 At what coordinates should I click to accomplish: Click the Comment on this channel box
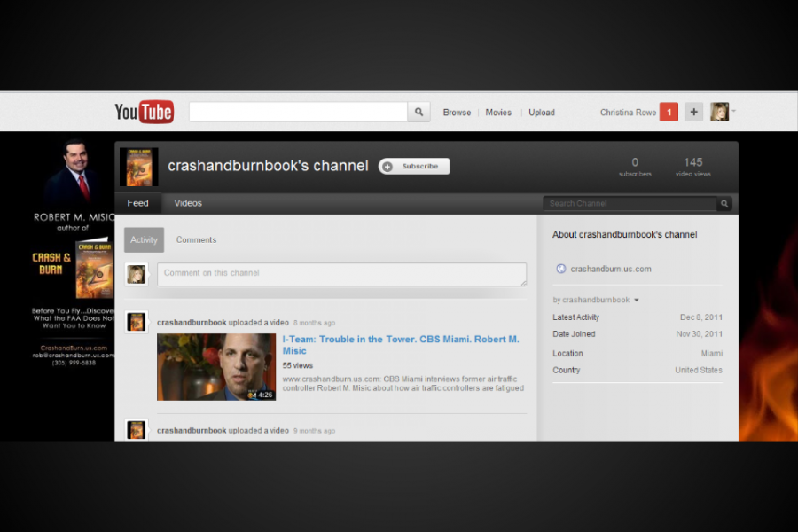[342, 274]
